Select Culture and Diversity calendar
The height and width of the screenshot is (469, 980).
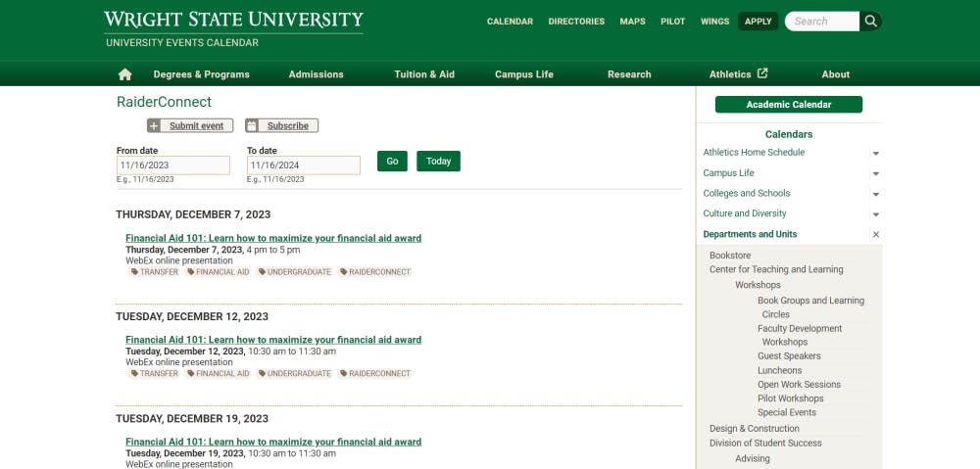click(x=745, y=213)
